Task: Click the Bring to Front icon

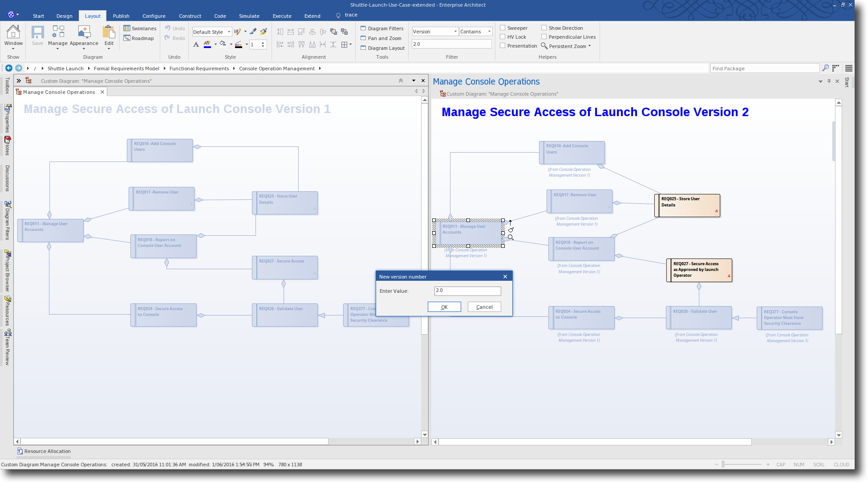Action: [333, 32]
